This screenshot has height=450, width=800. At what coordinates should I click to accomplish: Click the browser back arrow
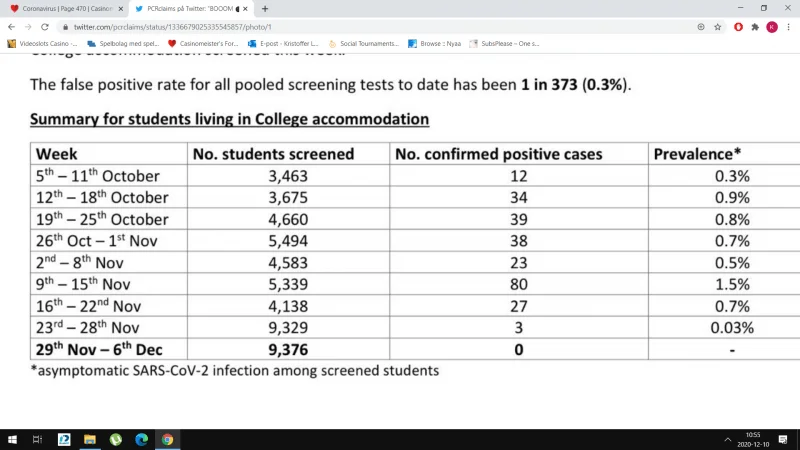click(x=11, y=27)
